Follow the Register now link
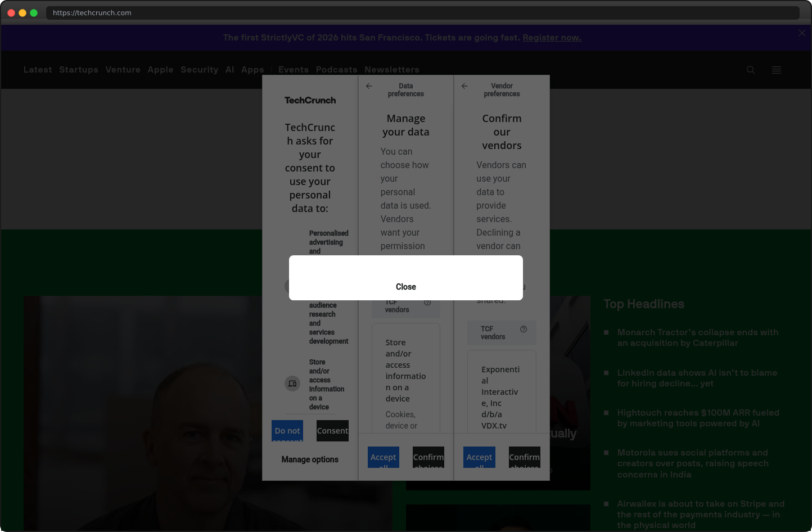812x532 pixels. click(x=552, y=37)
